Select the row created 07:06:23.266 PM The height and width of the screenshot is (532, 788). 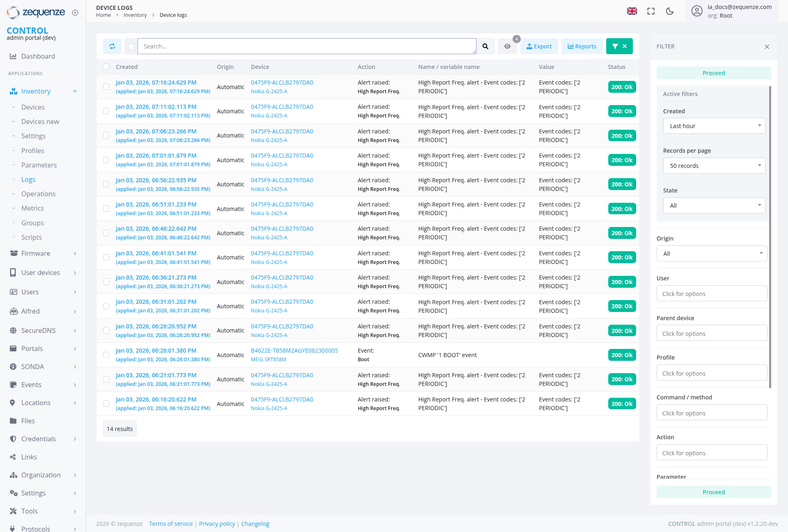point(106,135)
